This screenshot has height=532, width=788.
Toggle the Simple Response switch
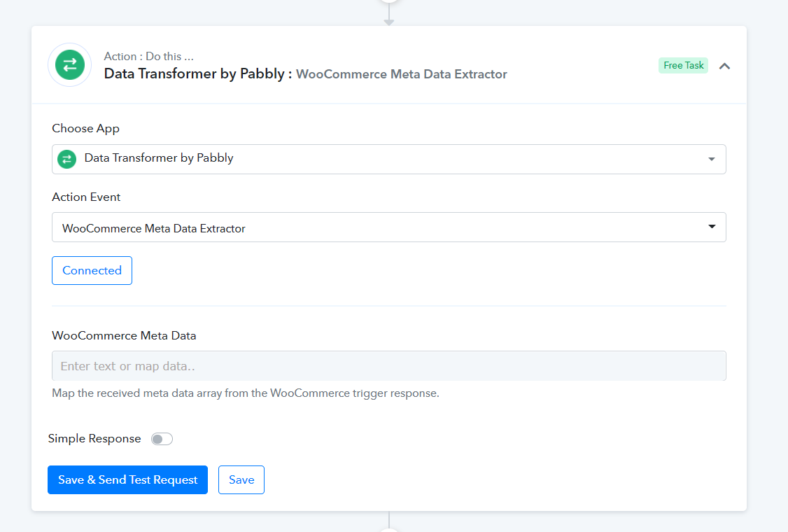[162, 439]
